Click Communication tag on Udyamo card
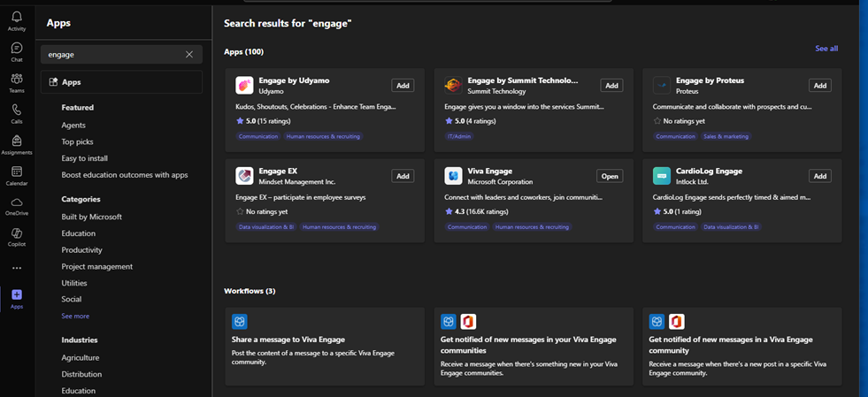 (x=258, y=136)
